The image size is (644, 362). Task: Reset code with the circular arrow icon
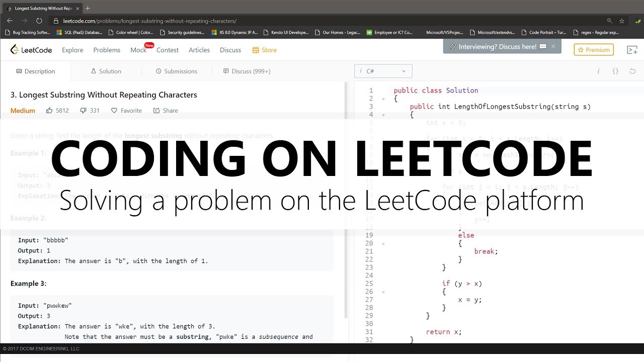pyautogui.click(x=632, y=71)
